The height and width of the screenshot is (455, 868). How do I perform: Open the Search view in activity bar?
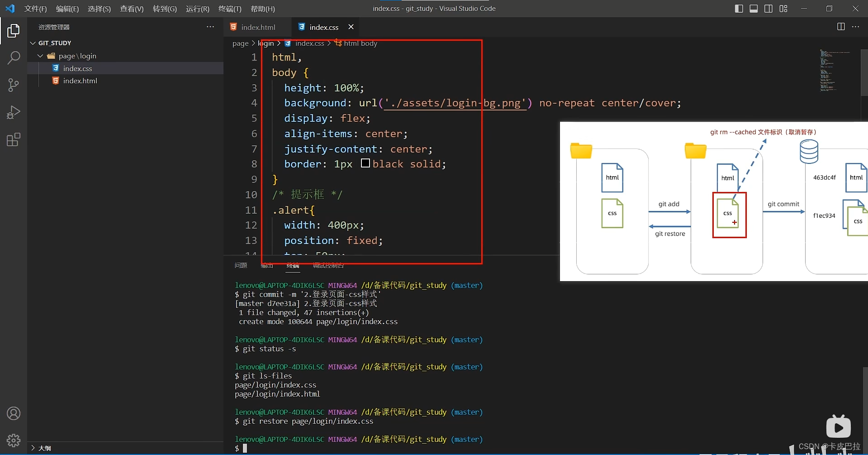tap(14, 57)
